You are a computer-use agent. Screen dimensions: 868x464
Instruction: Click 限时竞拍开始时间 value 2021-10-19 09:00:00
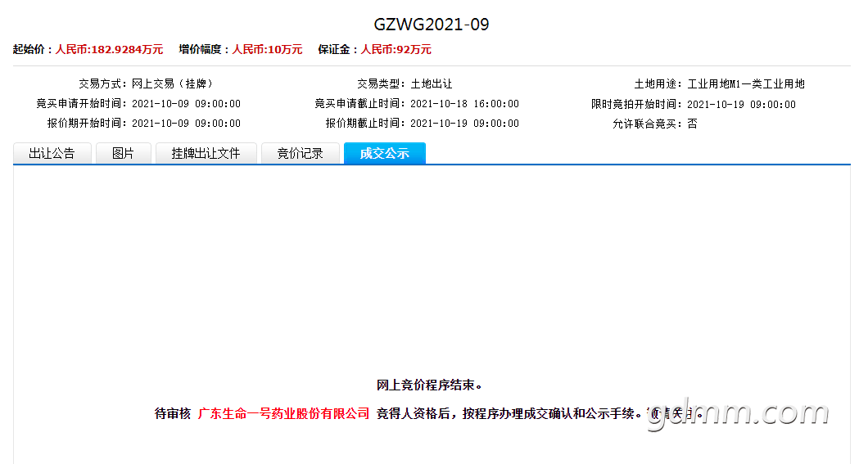pyautogui.click(x=741, y=104)
